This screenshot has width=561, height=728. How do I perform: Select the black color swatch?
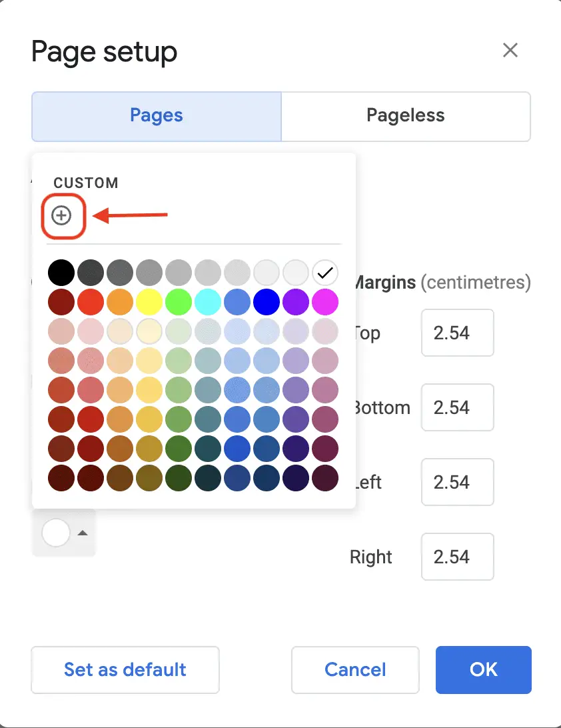[61, 273]
